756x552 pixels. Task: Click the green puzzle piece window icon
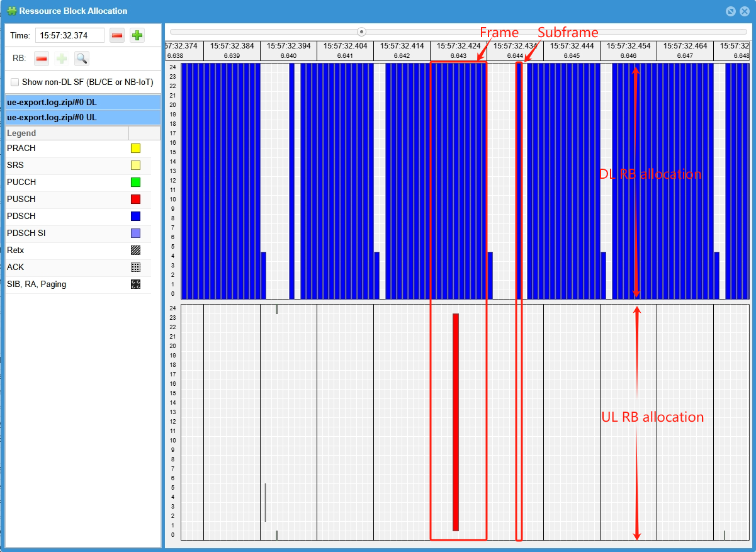pyautogui.click(x=11, y=11)
